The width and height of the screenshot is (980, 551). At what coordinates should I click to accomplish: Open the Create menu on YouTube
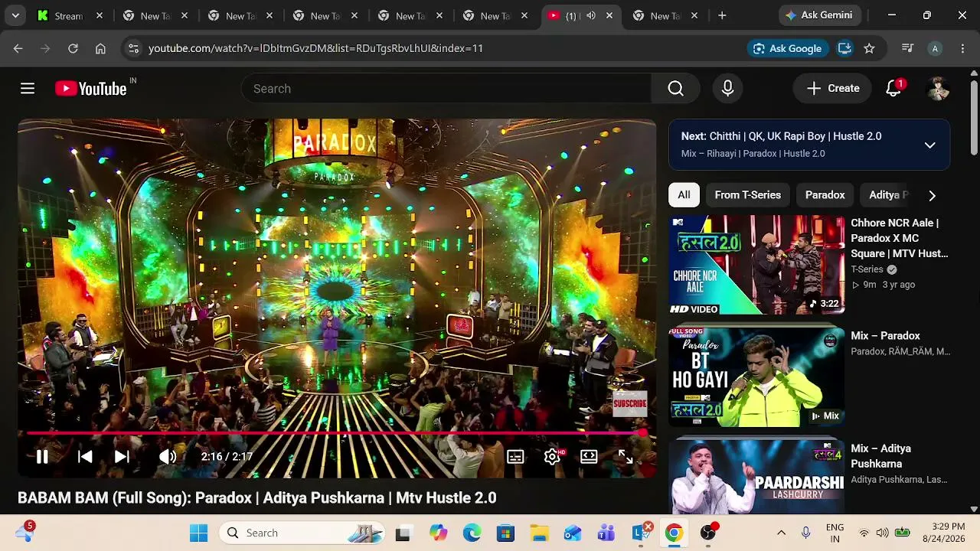click(832, 89)
